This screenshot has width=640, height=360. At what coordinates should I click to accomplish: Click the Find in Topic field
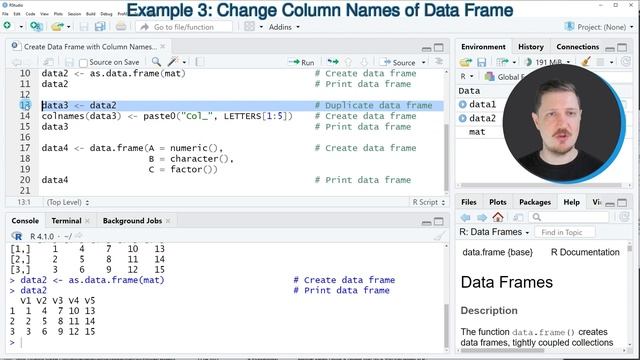(565, 232)
